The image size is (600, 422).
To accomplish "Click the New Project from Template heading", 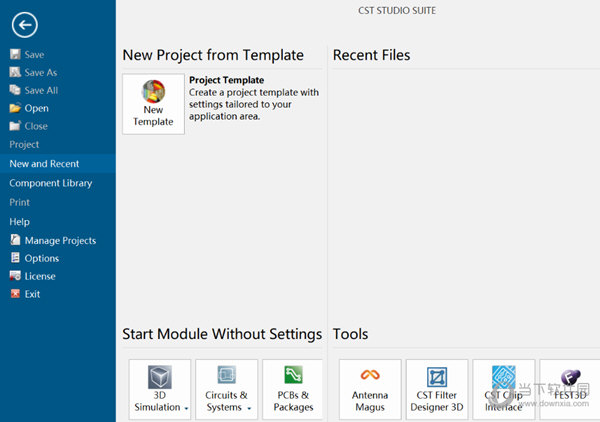I will tap(213, 55).
